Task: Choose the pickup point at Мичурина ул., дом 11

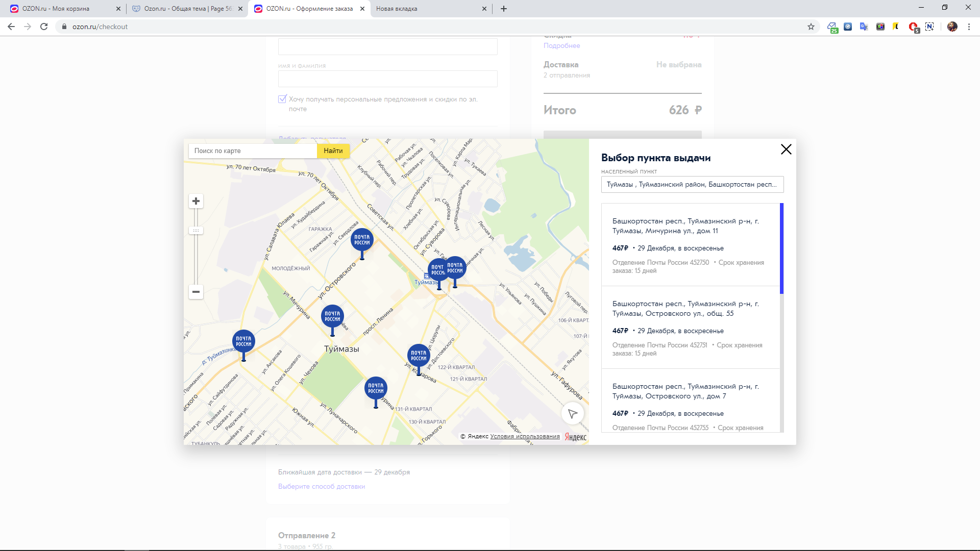Action: pos(691,245)
